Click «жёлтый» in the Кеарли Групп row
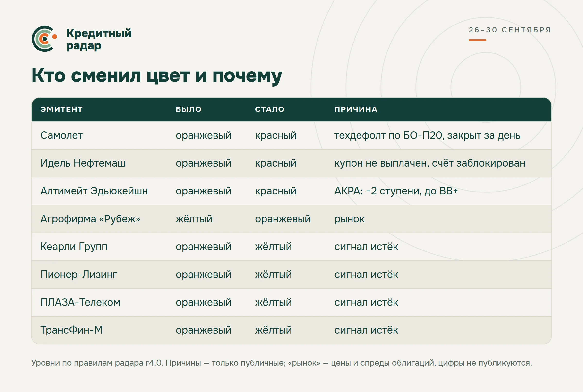This screenshot has height=392, width=583. click(274, 247)
